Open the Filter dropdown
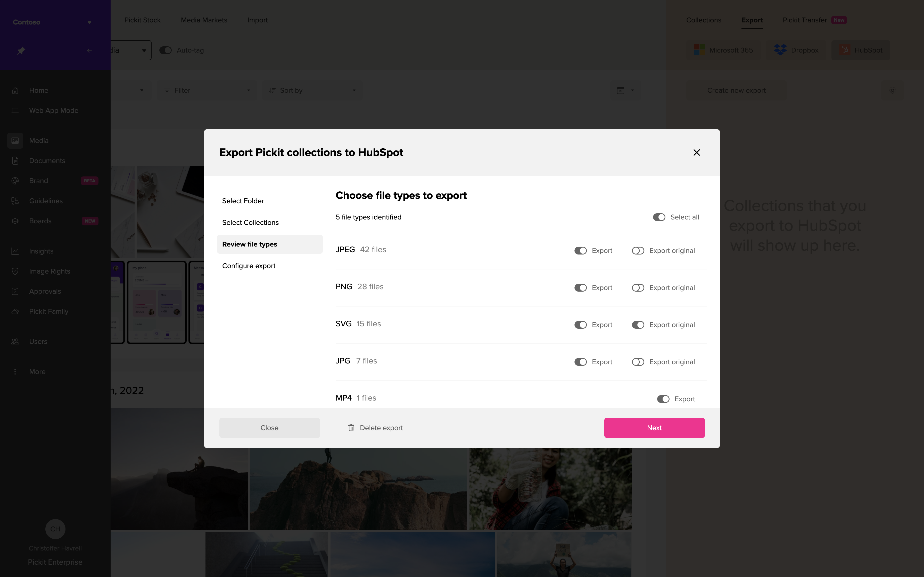The height and width of the screenshot is (577, 924). 207,90
